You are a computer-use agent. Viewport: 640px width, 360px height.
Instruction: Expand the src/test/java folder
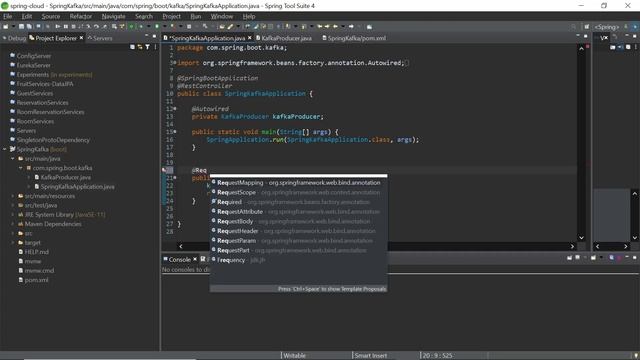click(x=13, y=206)
